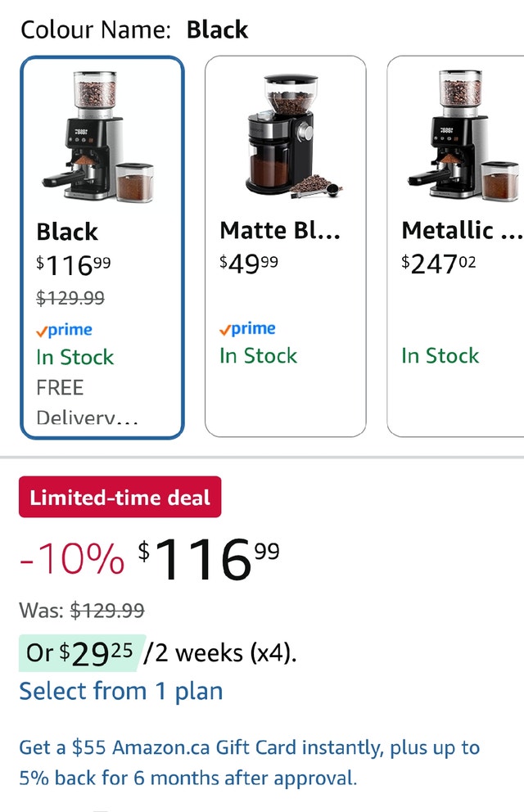This screenshot has height=812, width=524.
Task: Click In Stock text under Metallic option
Action: pos(440,355)
